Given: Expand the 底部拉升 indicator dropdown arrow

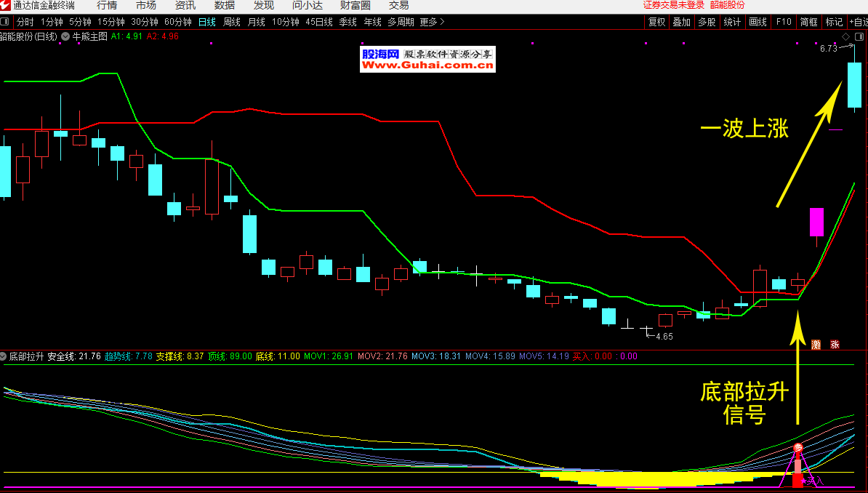Looking at the screenshot, I should pyautogui.click(x=4, y=357).
